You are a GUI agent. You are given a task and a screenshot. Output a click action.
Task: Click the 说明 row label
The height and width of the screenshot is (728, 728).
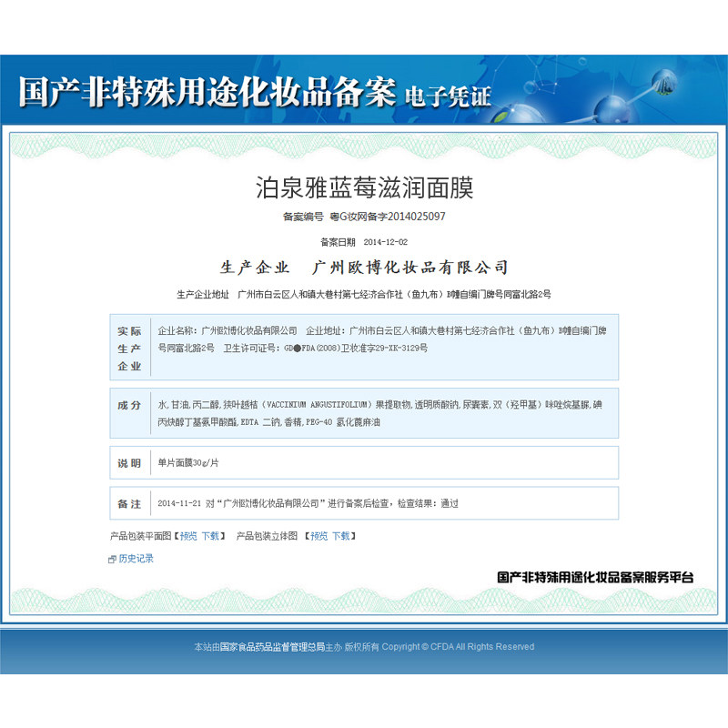(129, 463)
